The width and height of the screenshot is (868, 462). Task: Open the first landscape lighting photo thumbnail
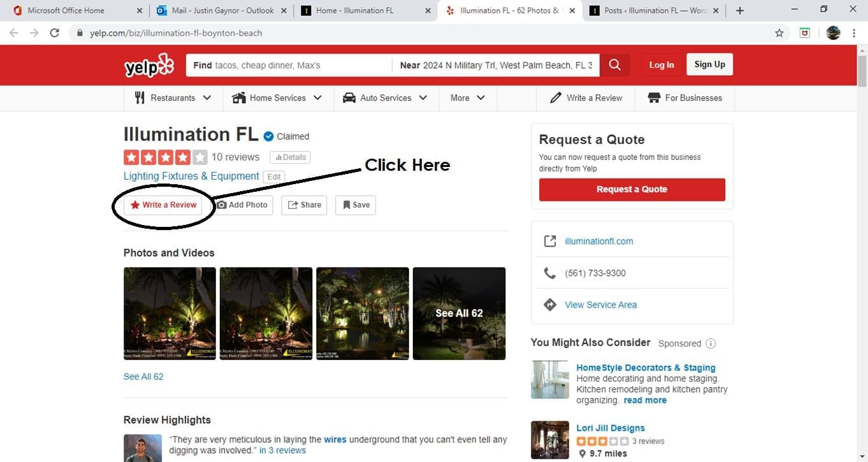coord(170,314)
